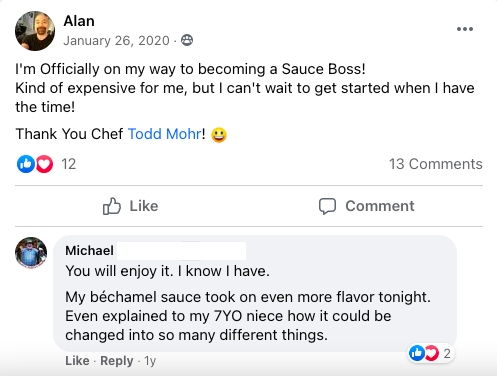
Task: Open the Todd Mohr tagged profile link
Action: click(165, 134)
